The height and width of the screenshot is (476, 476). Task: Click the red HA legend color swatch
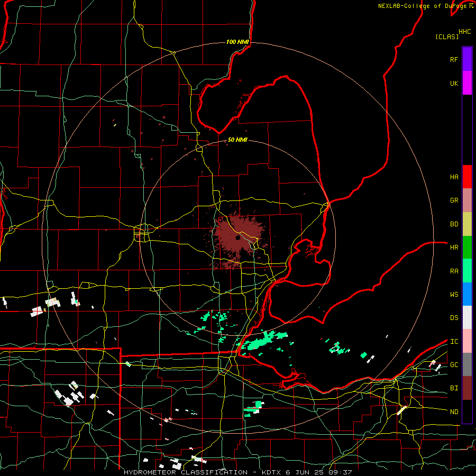coord(467,177)
